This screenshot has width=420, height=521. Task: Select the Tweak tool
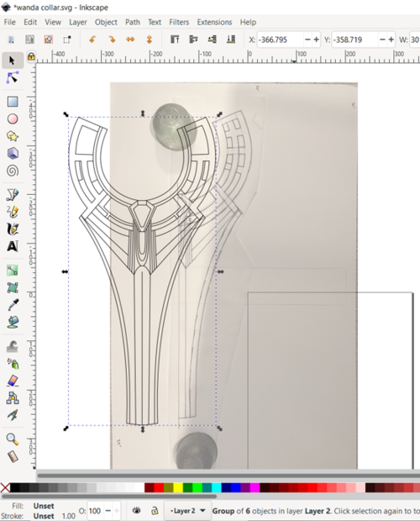tap(13, 346)
